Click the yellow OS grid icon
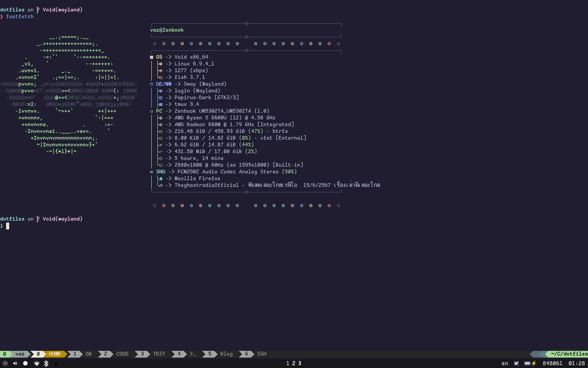This screenshot has width=588, height=368. 152,57
